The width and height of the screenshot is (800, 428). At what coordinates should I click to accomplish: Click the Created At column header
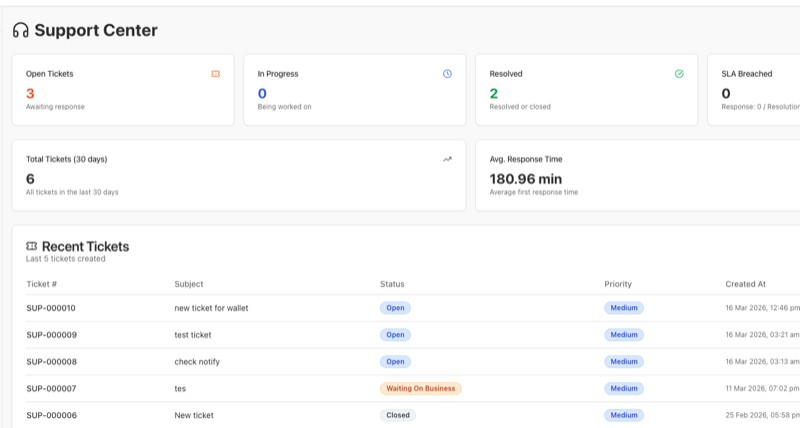point(745,284)
